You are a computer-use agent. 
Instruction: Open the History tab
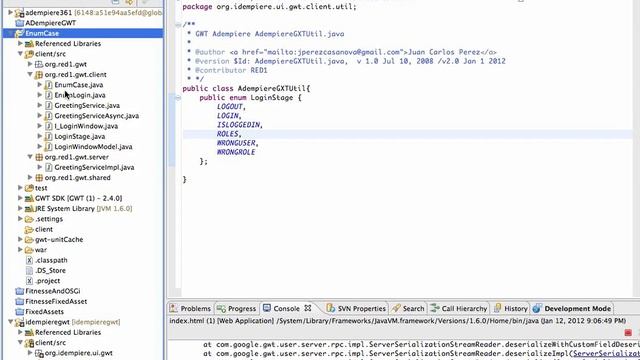tap(510, 309)
